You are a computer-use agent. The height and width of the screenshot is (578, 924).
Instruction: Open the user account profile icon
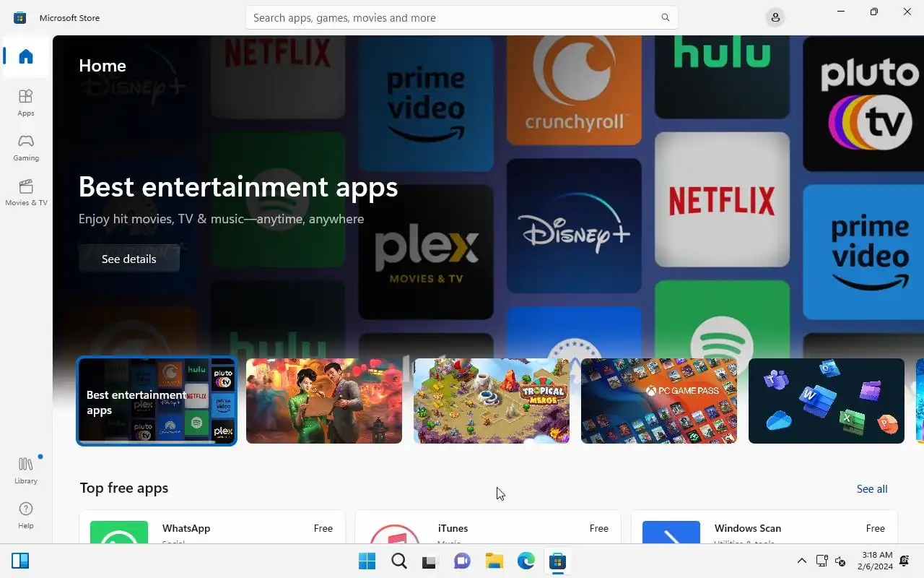click(775, 17)
